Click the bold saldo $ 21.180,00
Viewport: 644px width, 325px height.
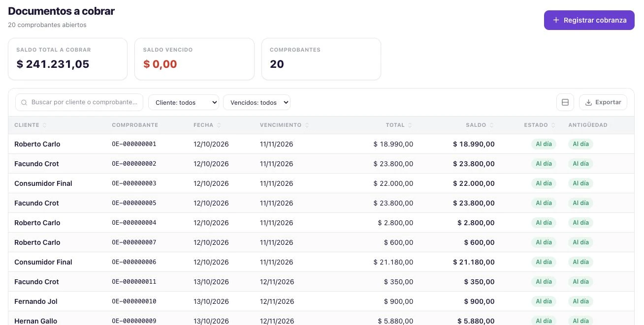coord(474,262)
